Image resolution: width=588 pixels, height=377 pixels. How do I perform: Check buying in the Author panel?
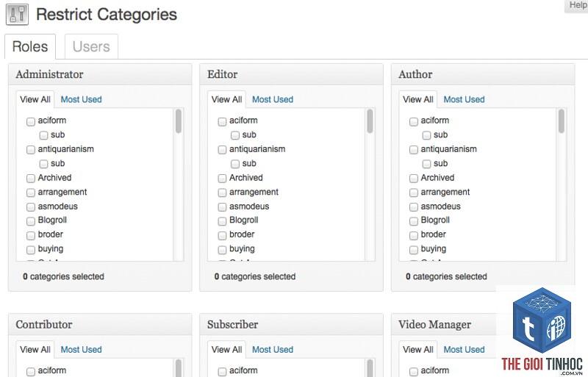coord(414,250)
